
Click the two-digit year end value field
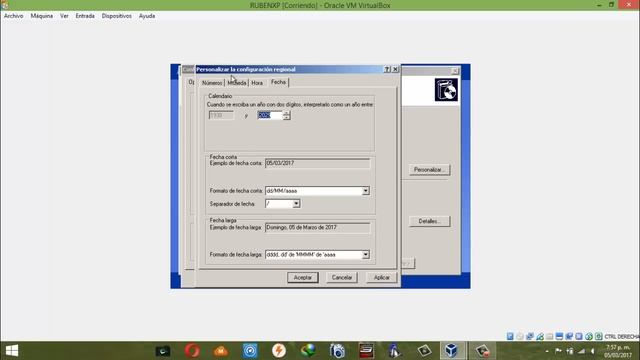(x=270, y=116)
